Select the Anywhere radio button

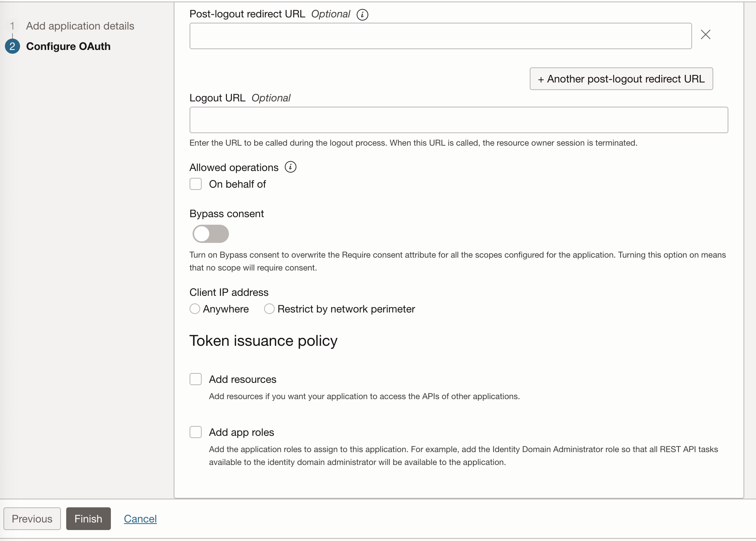tap(195, 309)
